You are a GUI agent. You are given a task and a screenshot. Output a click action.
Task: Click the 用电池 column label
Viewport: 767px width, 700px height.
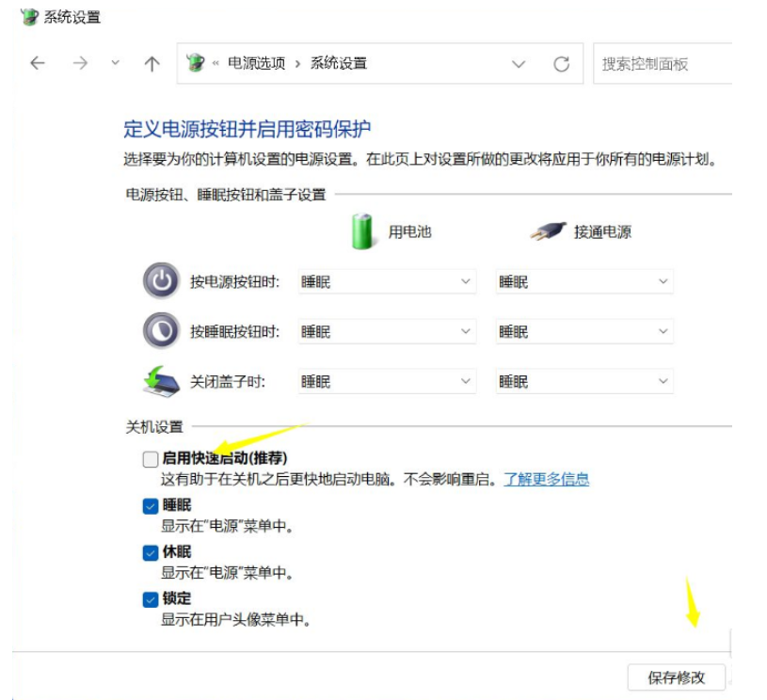(410, 231)
